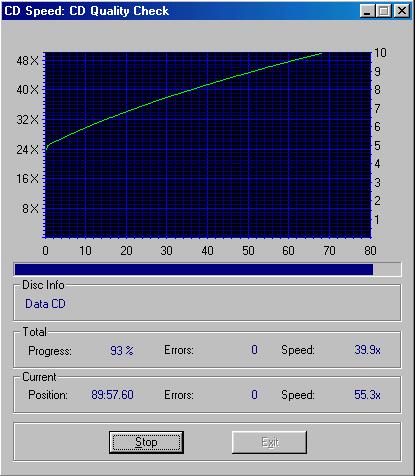
Task: Click the Data CD disc info text
Action: point(45,304)
